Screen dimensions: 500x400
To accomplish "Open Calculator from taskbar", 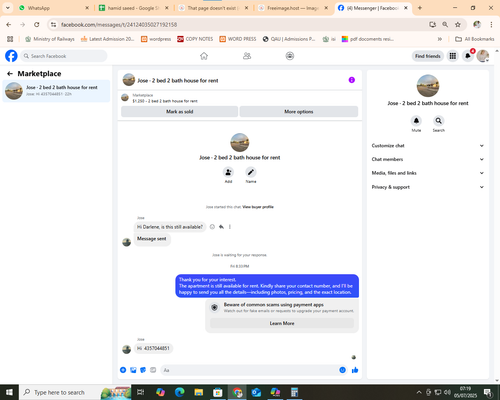I will 294,392.
